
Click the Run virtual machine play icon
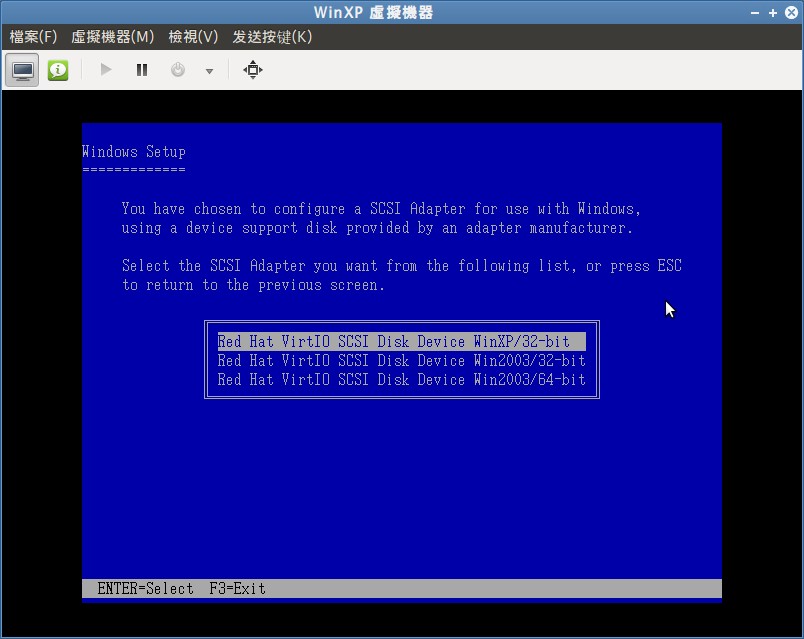(x=104, y=69)
